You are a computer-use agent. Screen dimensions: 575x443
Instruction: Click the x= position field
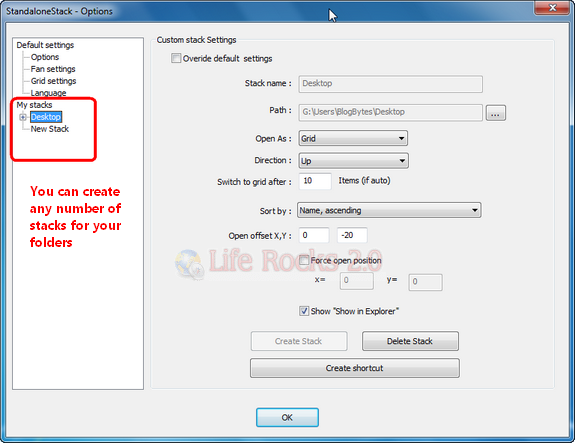[356, 281]
